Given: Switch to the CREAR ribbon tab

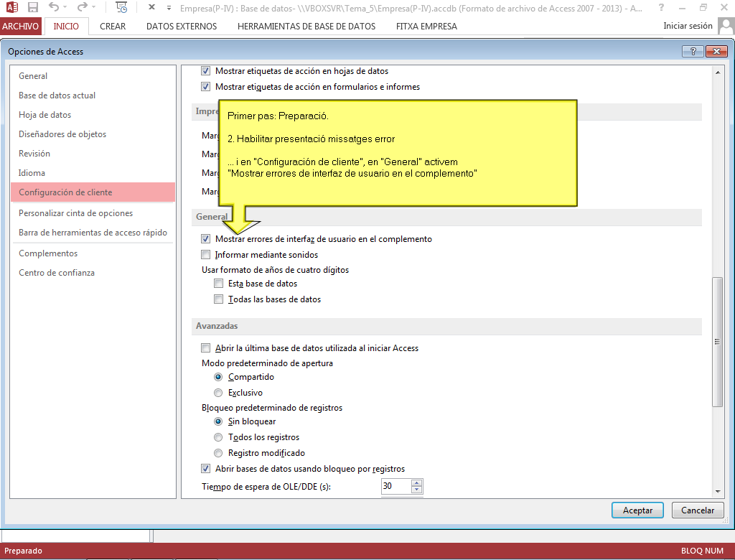Looking at the screenshot, I should pyautogui.click(x=113, y=27).
